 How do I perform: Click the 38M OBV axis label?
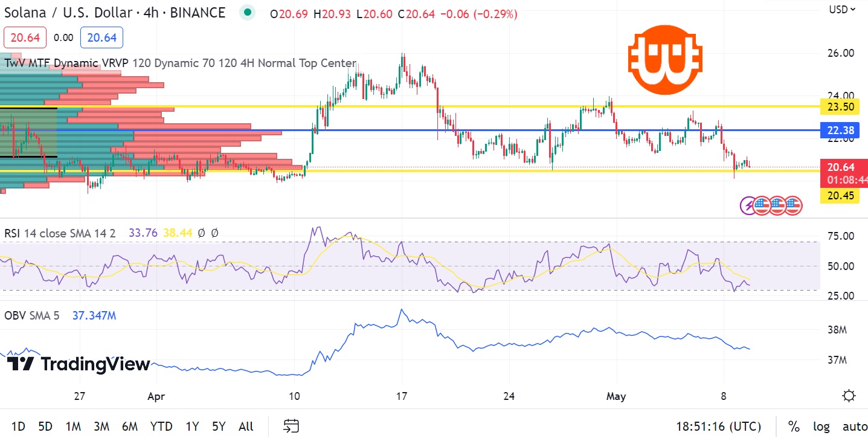(838, 330)
